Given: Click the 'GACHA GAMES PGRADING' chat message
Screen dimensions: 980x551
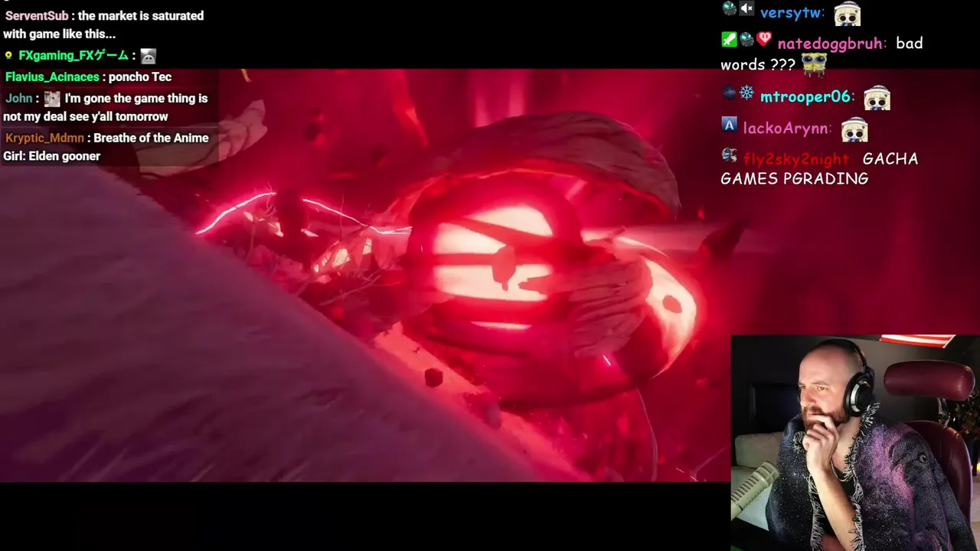Looking at the screenshot, I should point(819,168).
